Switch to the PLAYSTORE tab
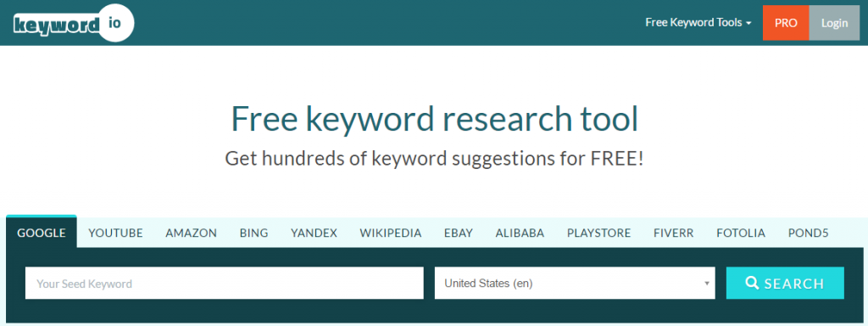This screenshot has height=326, width=868. coord(599,233)
